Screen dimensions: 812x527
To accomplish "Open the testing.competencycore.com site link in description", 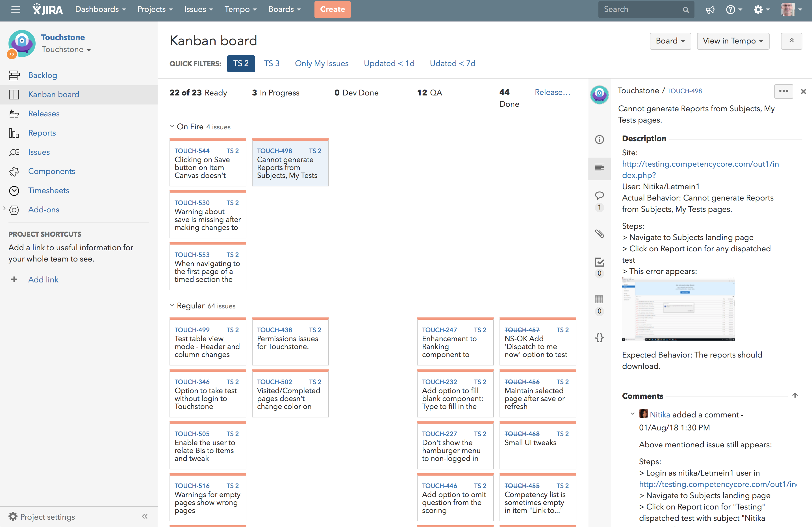I will click(x=700, y=169).
